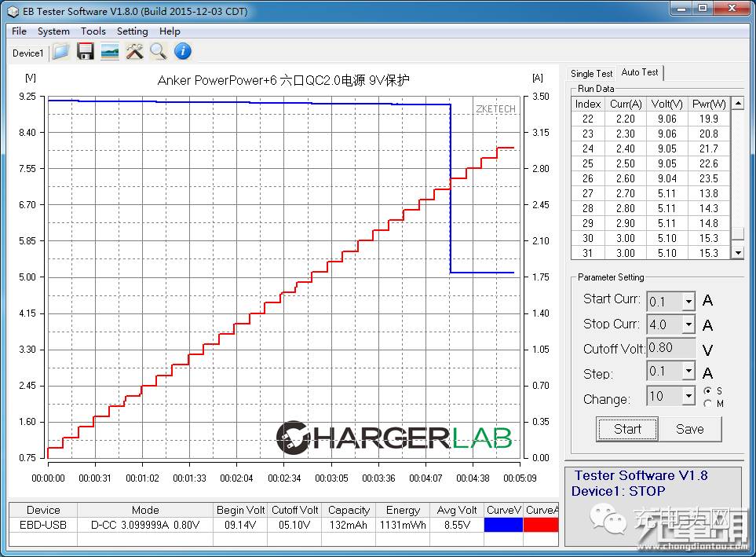Click Run Data scrollbar down arrow
Image resolution: width=756 pixels, height=557 pixels.
pyautogui.click(x=738, y=252)
